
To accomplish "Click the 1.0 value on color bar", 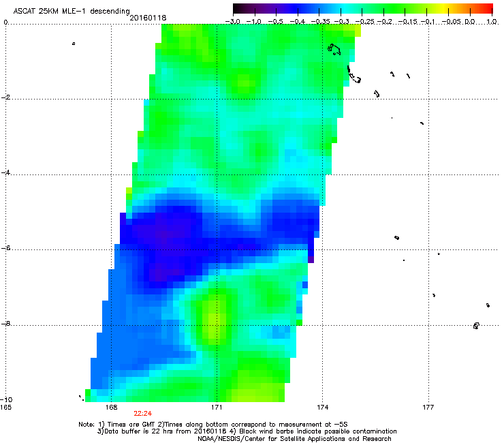I will point(492,22).
